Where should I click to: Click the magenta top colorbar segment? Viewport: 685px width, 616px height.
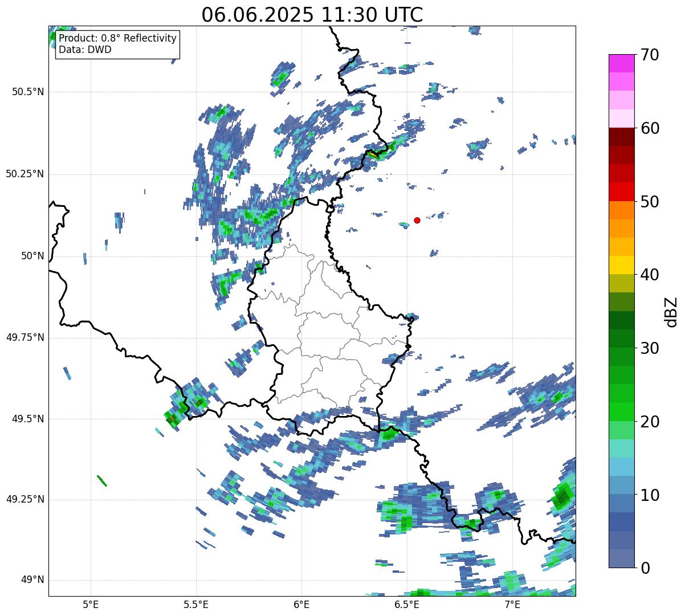point(622,63)
